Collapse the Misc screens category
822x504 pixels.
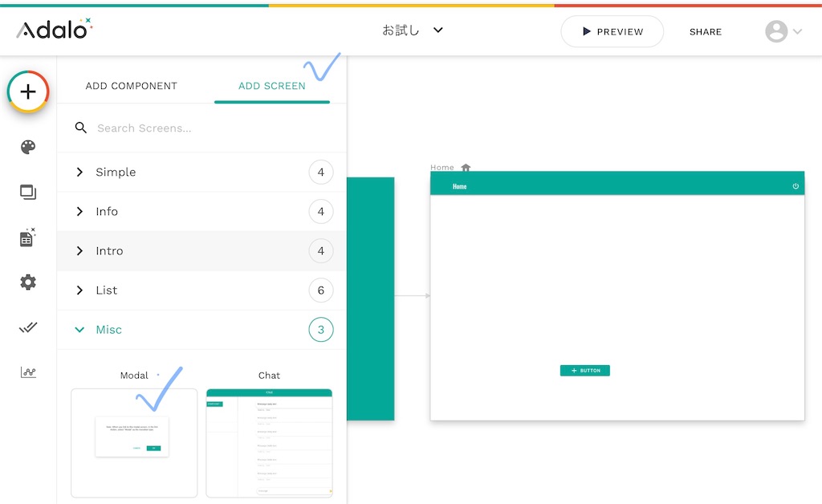[201, 330]
